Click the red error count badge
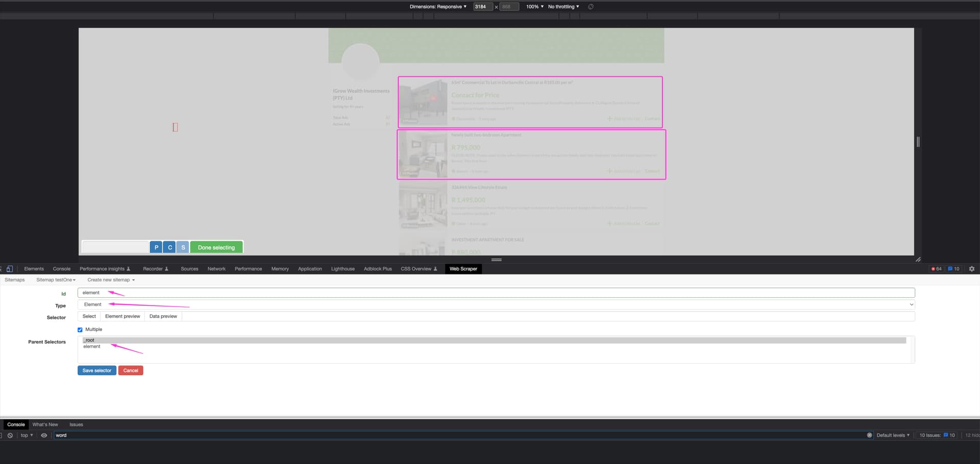This screenshot has height=464, width=980. click(936, 269)
